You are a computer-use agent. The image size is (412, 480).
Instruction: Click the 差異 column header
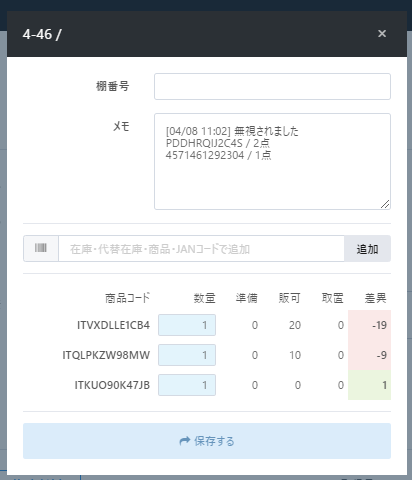375,298
